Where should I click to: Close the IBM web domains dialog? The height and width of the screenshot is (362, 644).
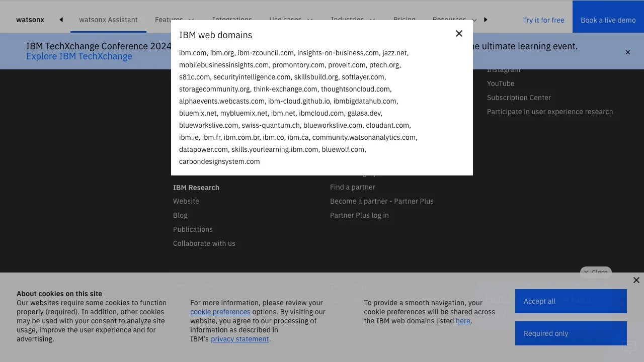pos(459,34)
